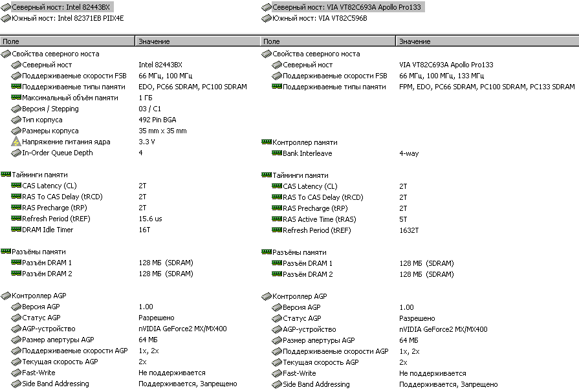Click the memory icon next to CAS Latency (CL)

pyautogui.click(x=16, y=186)
